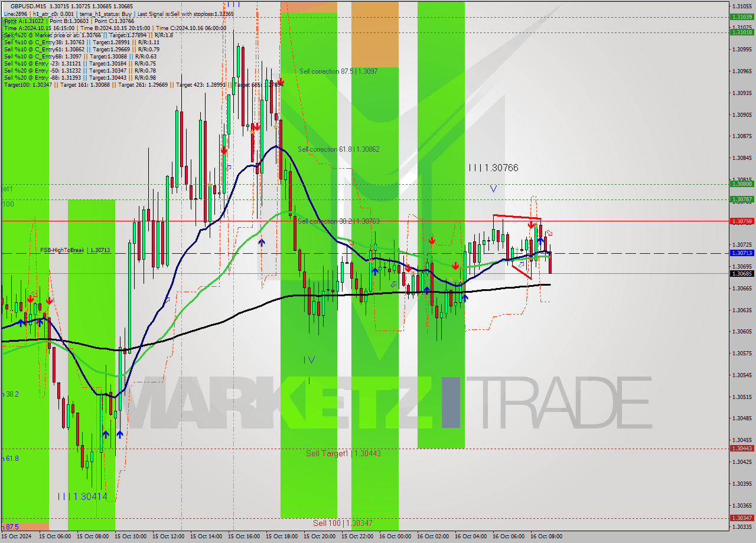This screenshot has height=543, width=756.
Task: Click the '| | | 1.30414' wave label
Action: click(83, 496)
